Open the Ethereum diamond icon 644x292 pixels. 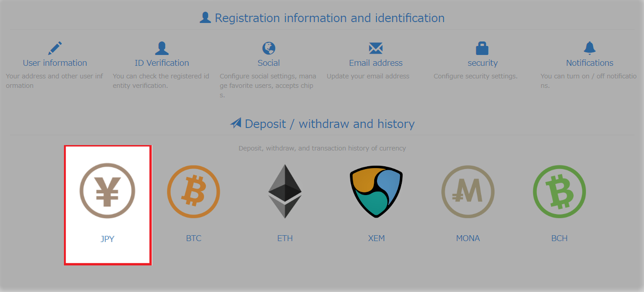click(285, 192)
